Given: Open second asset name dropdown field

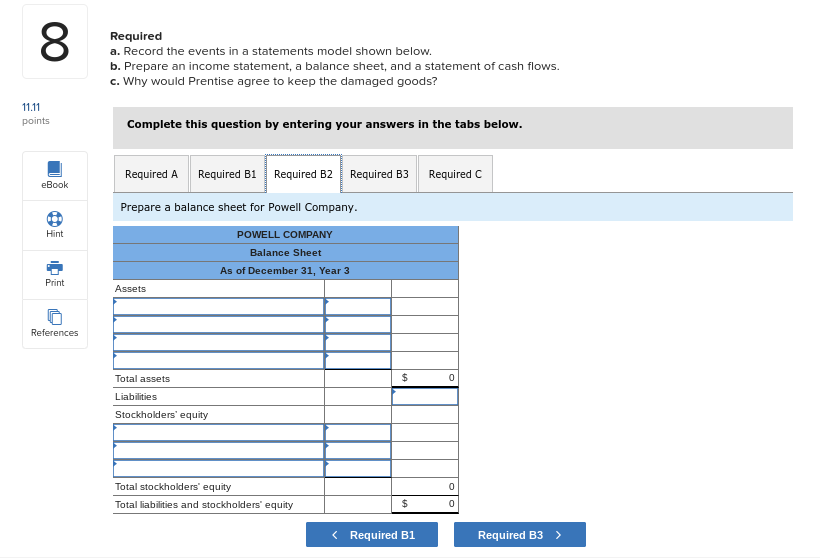Looking at the screenshot, I should 219,324.
